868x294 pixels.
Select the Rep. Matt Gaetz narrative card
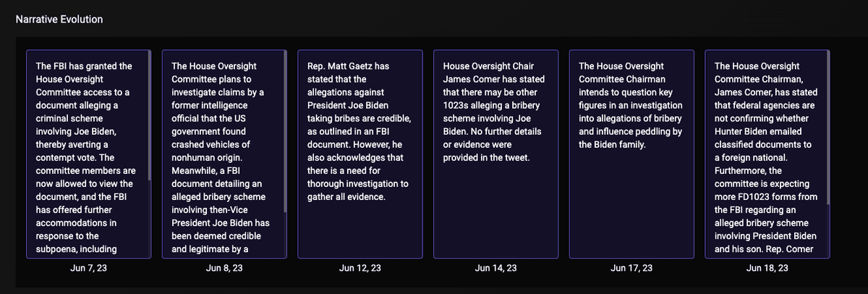(359, 154)
